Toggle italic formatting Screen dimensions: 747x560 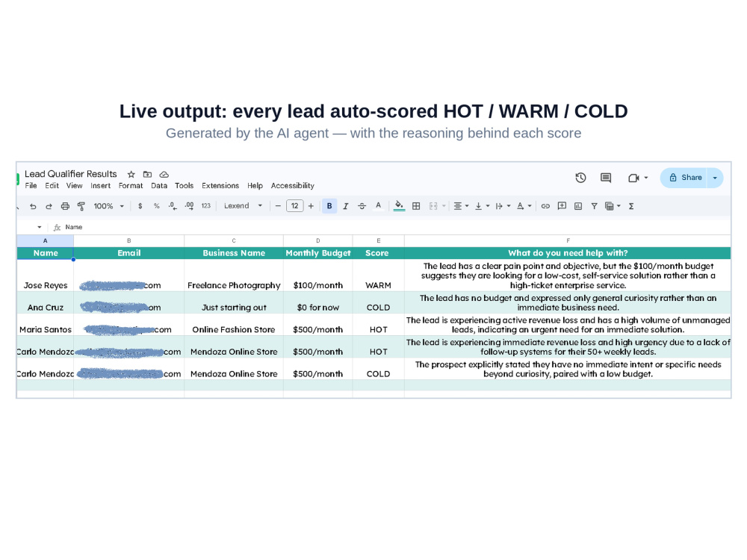346,206
